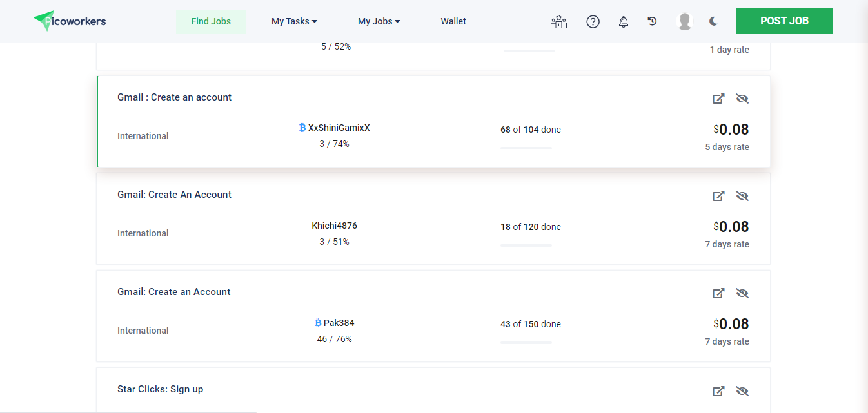Open the history clock icon
868x413 pixels.
coord(652,21)
